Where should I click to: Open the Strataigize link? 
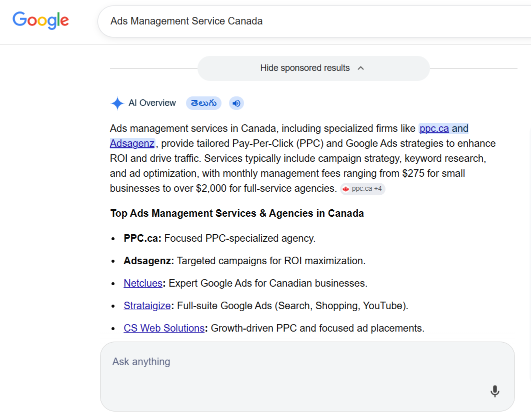click(x=147, y=306)
